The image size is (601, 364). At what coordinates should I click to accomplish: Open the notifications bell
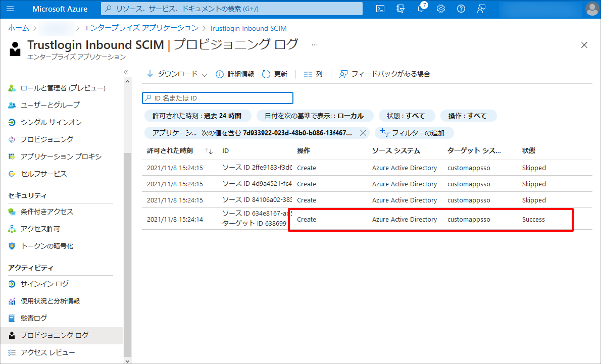(421, 9)
